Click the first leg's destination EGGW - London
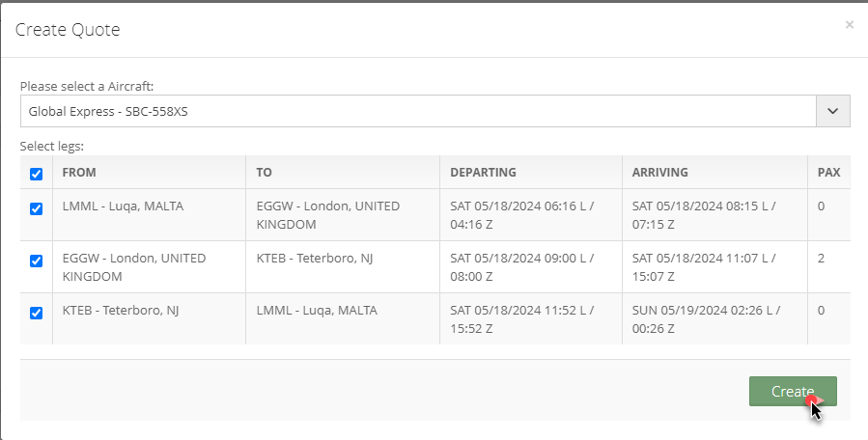 click(327, 215)
